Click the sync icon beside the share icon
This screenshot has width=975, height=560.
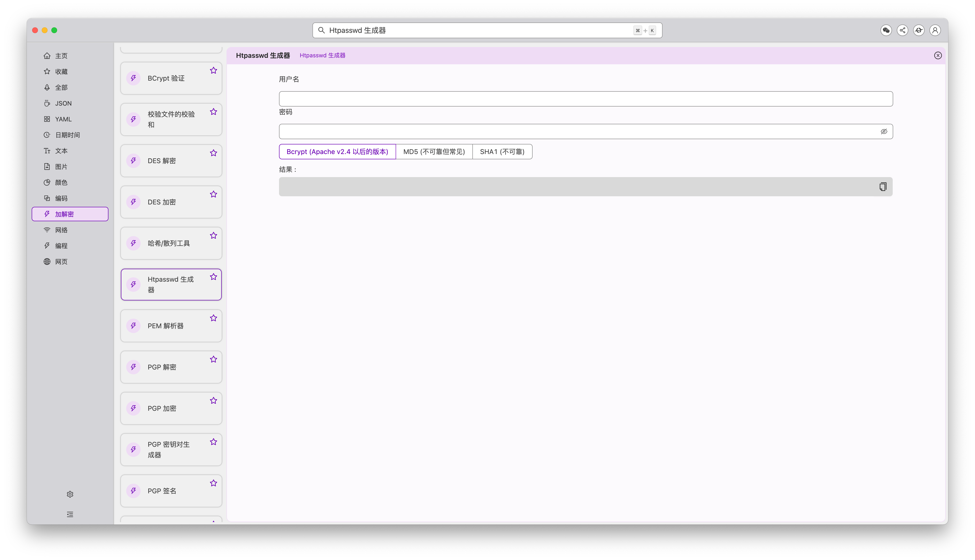pyautogui.click(x=919, y=30)
